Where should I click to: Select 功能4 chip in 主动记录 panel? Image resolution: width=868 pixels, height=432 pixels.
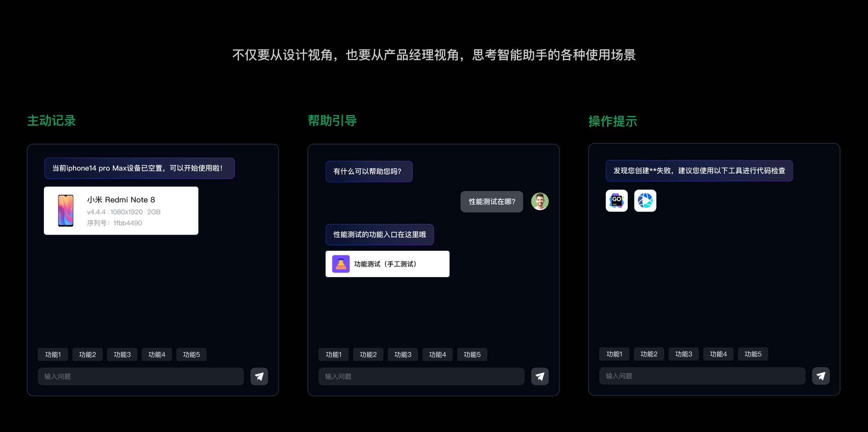(x=157, y=355)
